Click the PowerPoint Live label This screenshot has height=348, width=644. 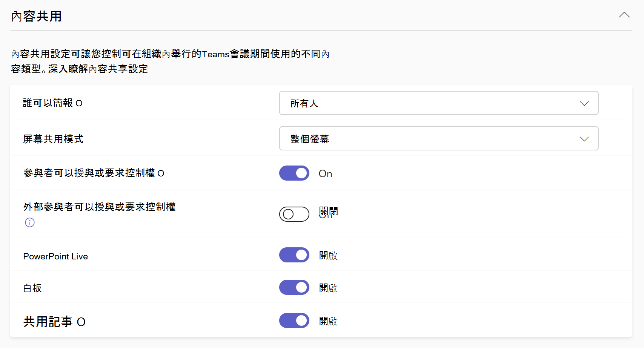pyautogui.click(x=55, y=256)
